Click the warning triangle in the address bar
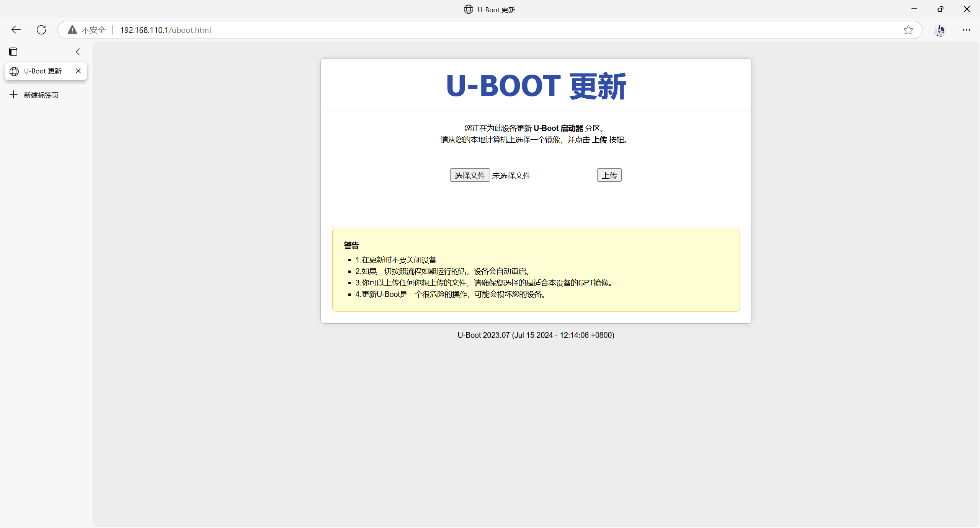 [x=72, y=30]
